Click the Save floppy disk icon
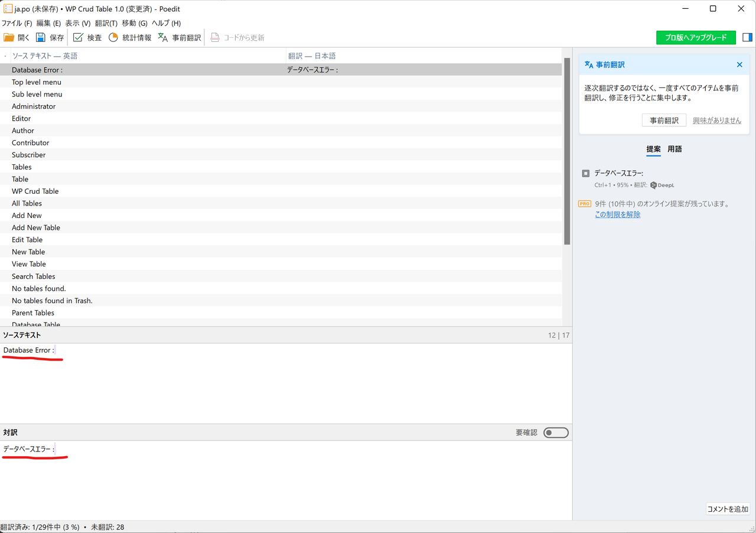The height and width of the screenshot is (533, 756). pos(41,38)
